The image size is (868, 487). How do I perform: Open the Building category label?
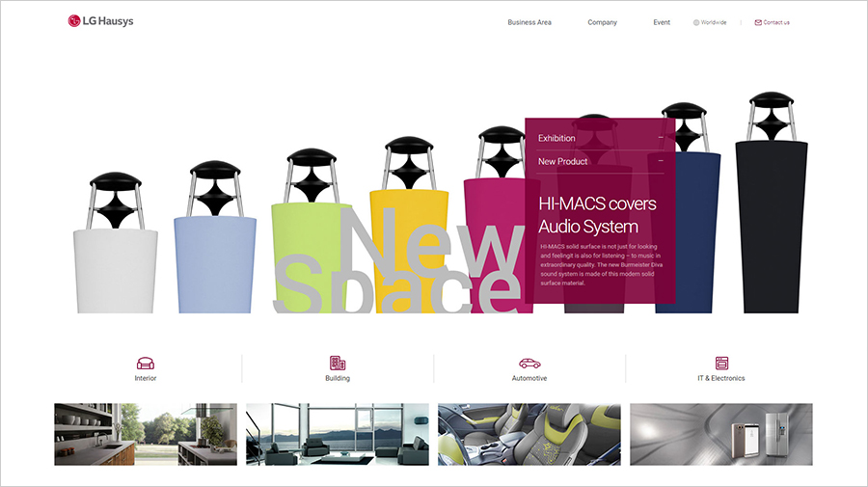tap(338, 379)
